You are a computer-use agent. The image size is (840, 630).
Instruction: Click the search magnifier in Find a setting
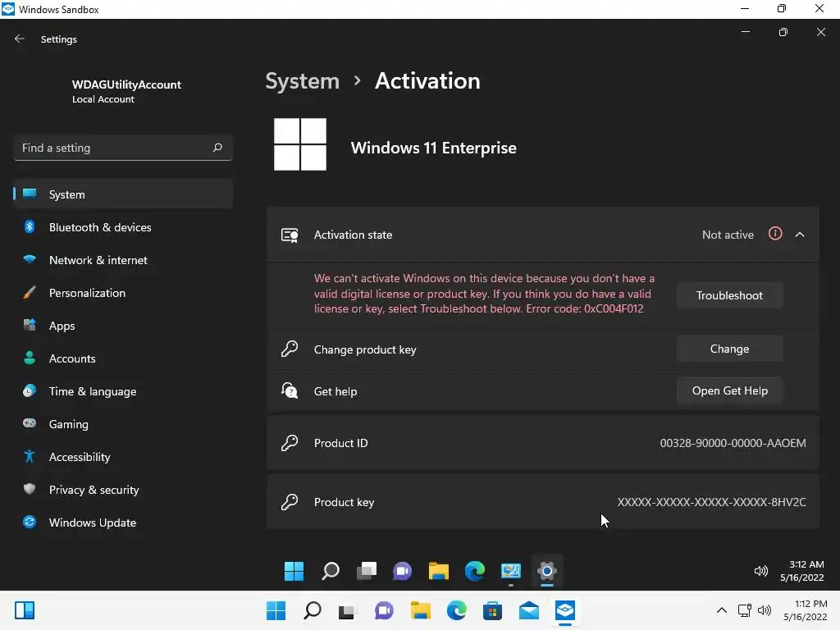(x=217, y=148)
